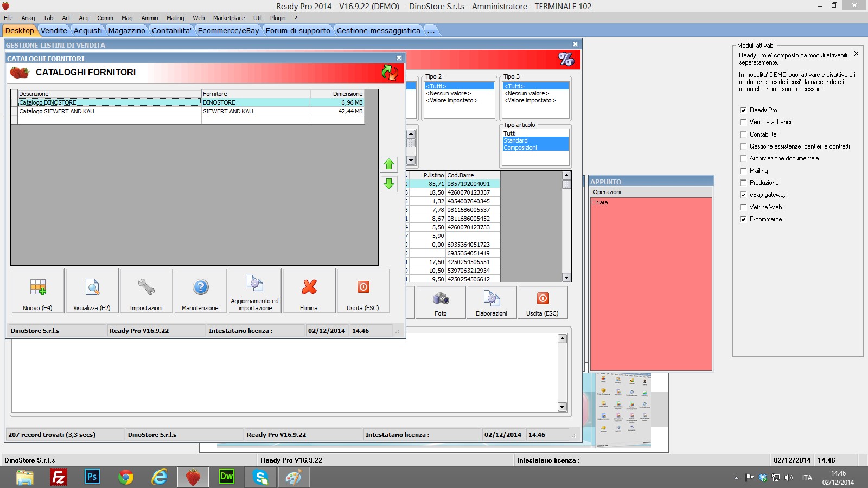Open File Explorer from the taskbar
This screenshot has height=488, width=868.
point(25,477)
